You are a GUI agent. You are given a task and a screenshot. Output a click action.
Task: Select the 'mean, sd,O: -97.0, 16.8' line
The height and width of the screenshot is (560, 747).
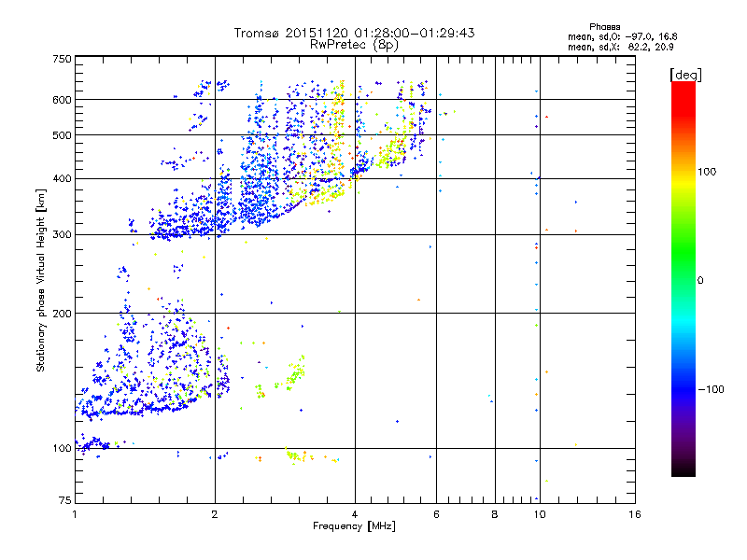coord(622,36)
